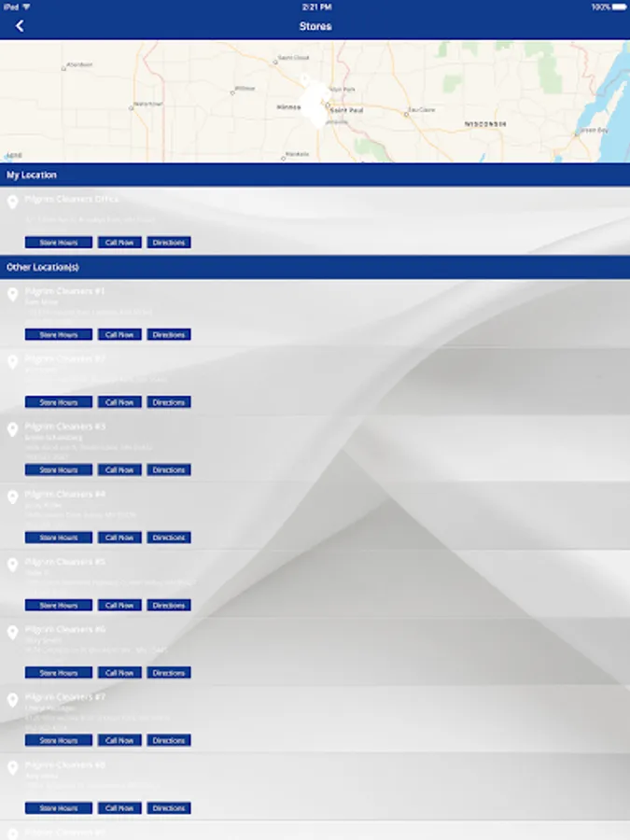The image size is (630, 840).
Task: Open Store Hours for Pilgrim Cleaners #1
Action: (59, 334)
